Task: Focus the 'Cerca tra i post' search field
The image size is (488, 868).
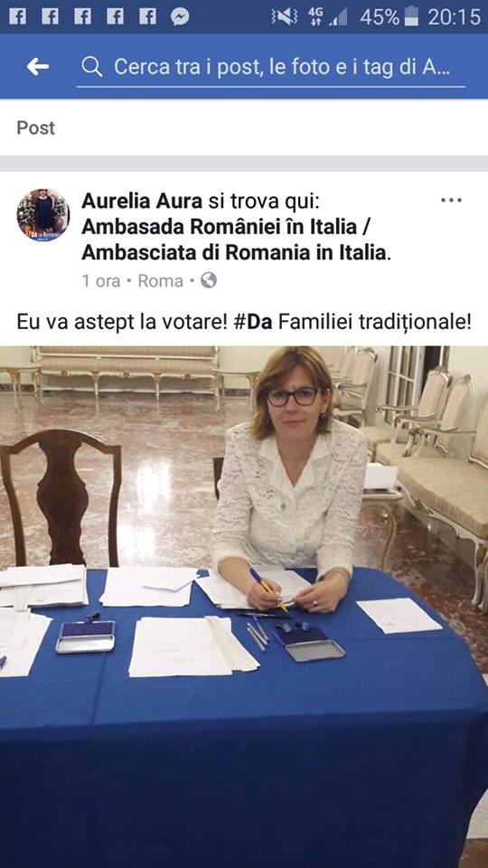Action: [270, 68]
